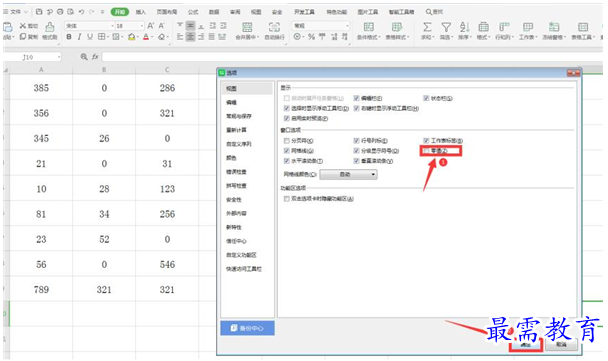This screenshot has height=361, width=608.
Task: Open the Filter funnel tool
Action: (x=446, y=27)
